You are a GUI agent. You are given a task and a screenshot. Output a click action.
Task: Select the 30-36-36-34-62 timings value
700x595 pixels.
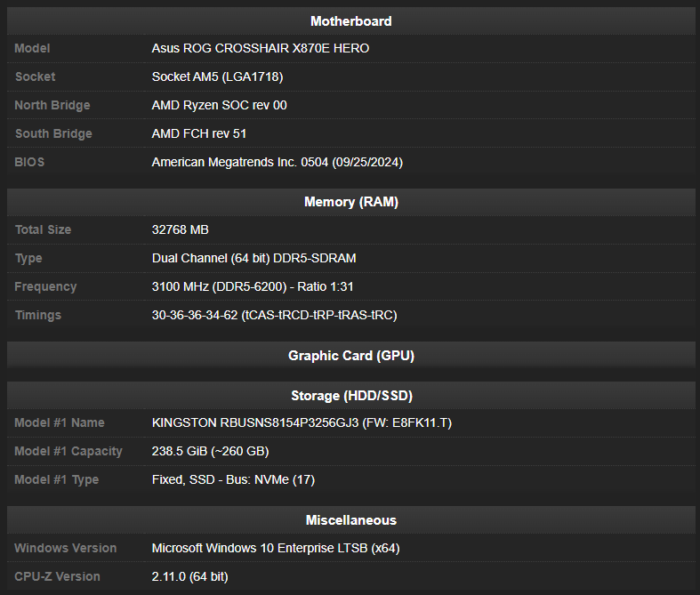pos(274,315)
